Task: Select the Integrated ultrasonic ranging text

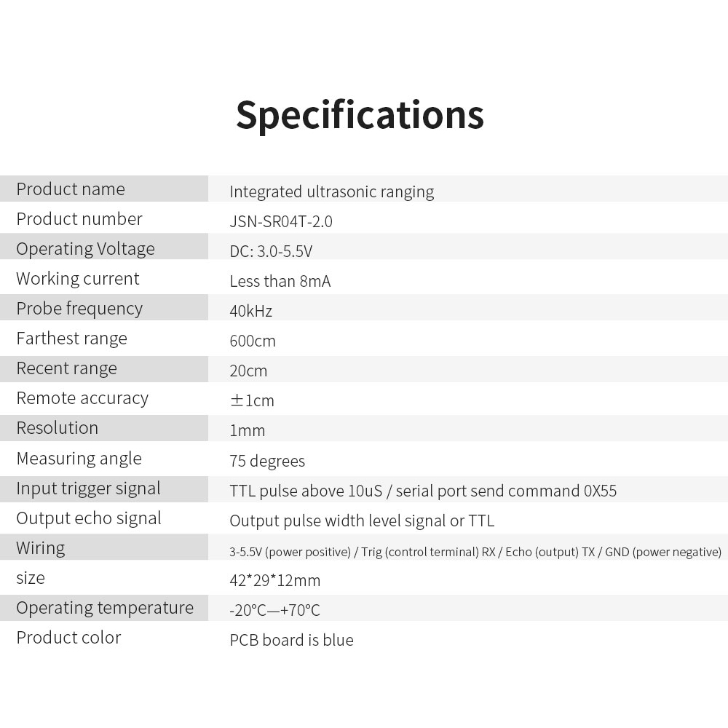Action: [331, 191]
